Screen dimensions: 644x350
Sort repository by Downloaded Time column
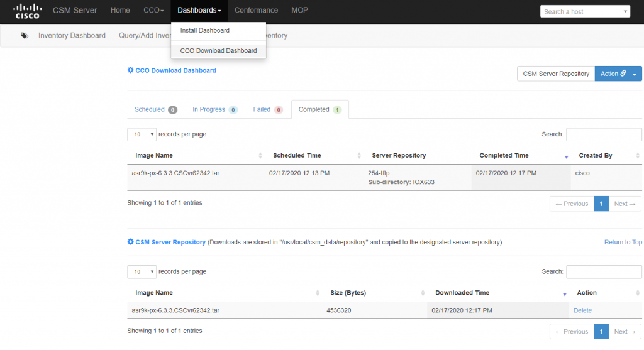pyautogui.click(x=564, y=293)
